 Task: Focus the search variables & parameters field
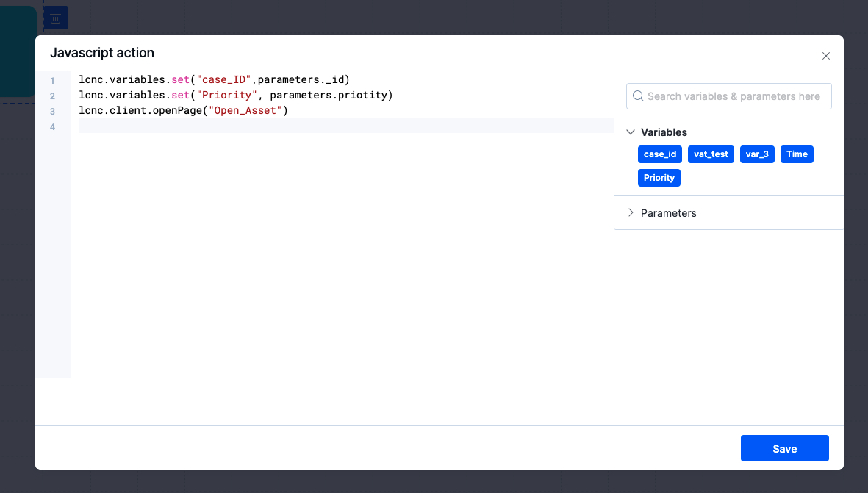pyautogui.click(x=728, y=96)
